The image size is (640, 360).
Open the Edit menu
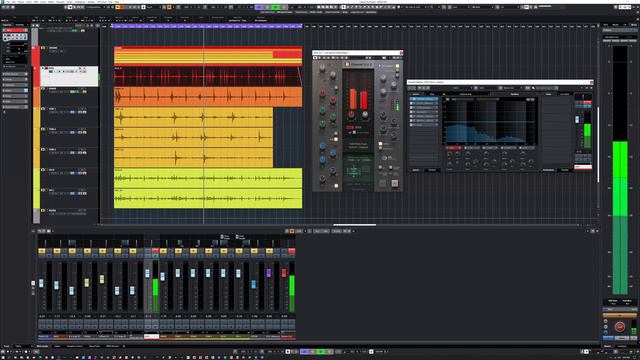click(13, 2)
